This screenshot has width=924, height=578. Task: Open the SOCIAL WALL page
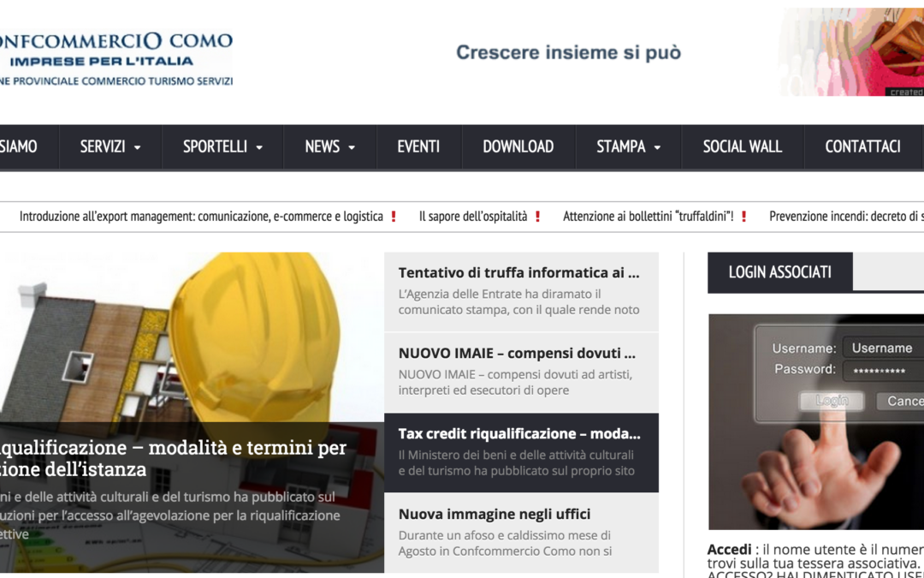(742, 146)
